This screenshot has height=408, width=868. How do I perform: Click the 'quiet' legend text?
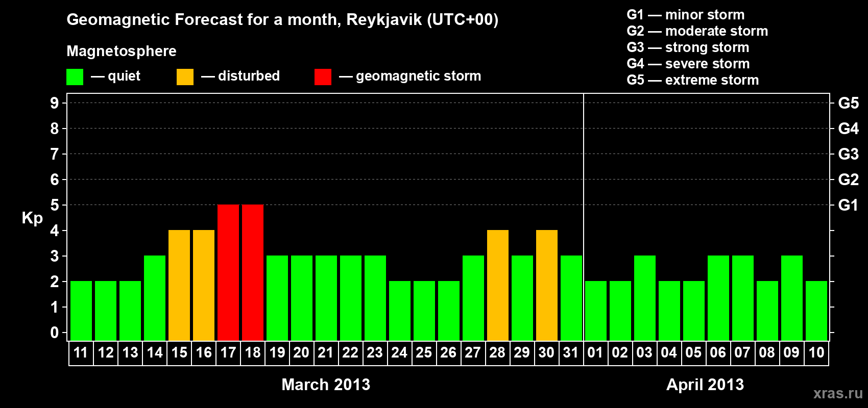124,76
